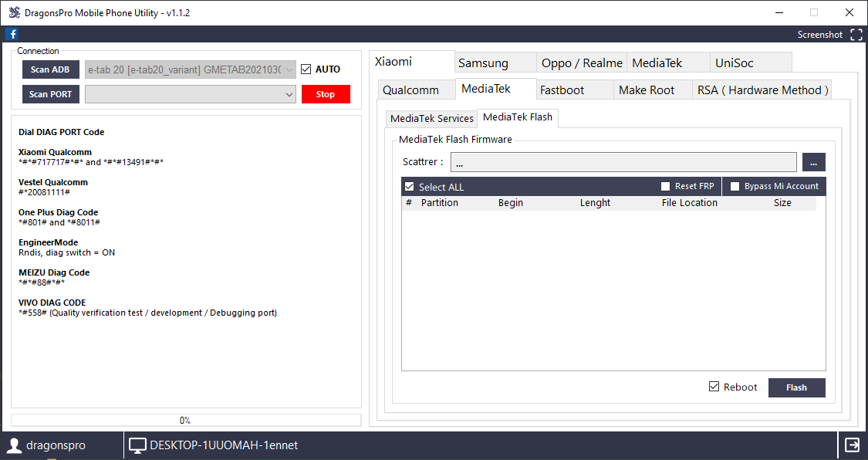Click the EngineerMode heading in log
The width and height of the screenshot is (868, 460).
(x=48, y=242)
